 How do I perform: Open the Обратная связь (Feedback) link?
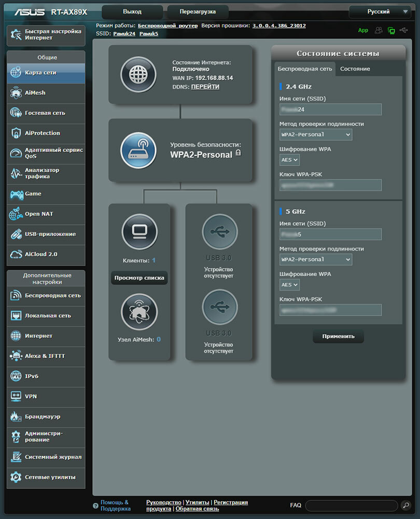coord(197,509)
